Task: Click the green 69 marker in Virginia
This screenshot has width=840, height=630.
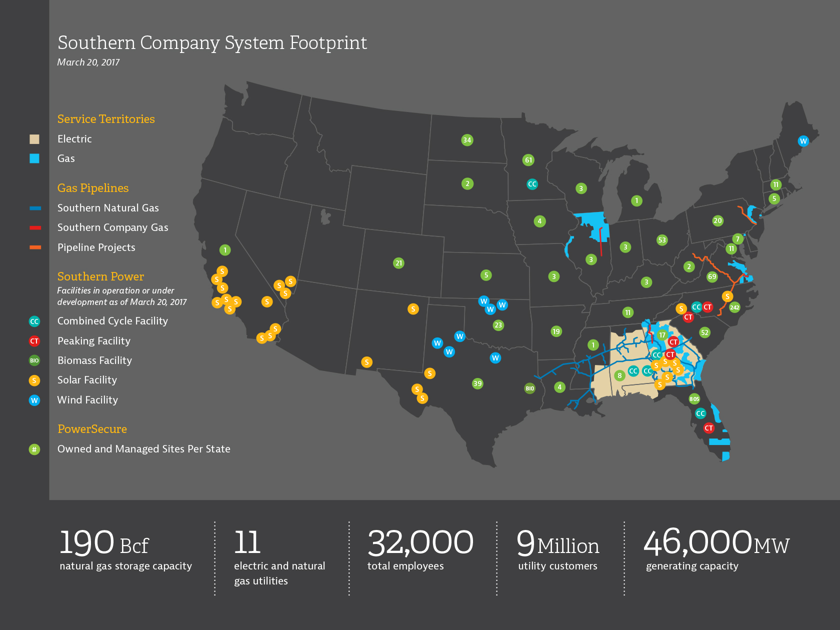Action: tap(712, 276)
